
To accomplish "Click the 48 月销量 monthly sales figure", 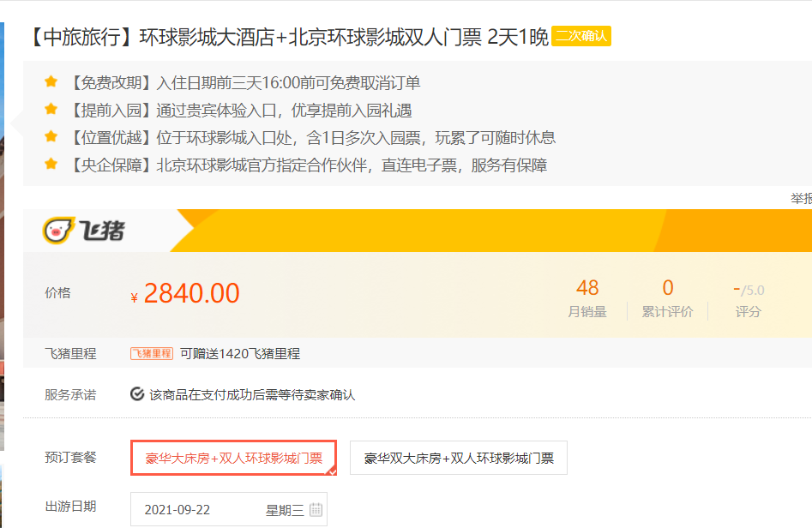I will click(x=587, y=298).
